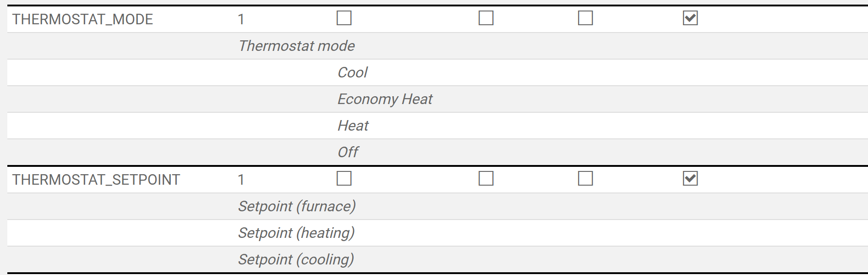Viewport: 868px width, 275px height.
Task: Click the THERMOSTAT_SETPOINT command class name
Action: click(96, 180)
